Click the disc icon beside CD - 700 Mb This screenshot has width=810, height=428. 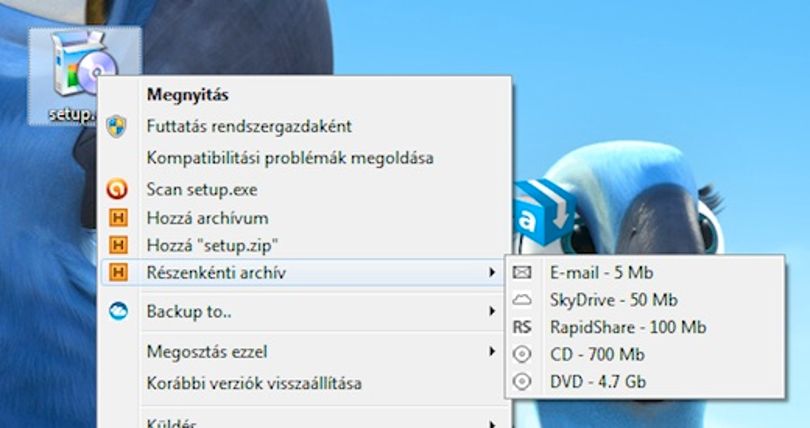tap(522, 354)
